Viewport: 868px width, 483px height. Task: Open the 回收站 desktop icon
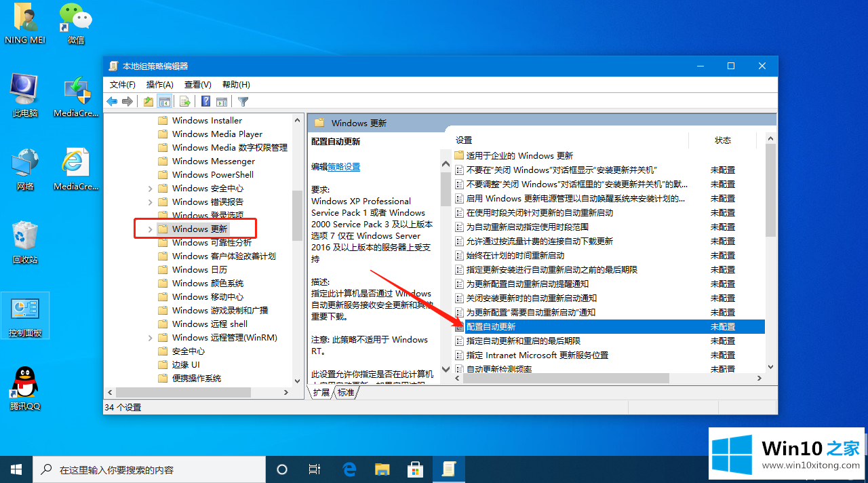click(25, 242)
